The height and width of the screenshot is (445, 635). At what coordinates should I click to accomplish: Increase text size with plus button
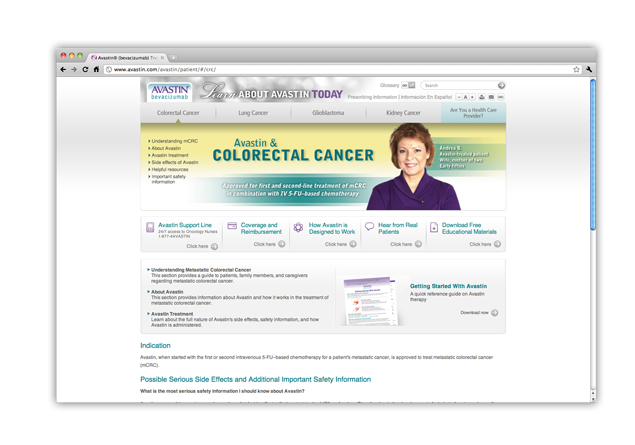pos(472,97)
